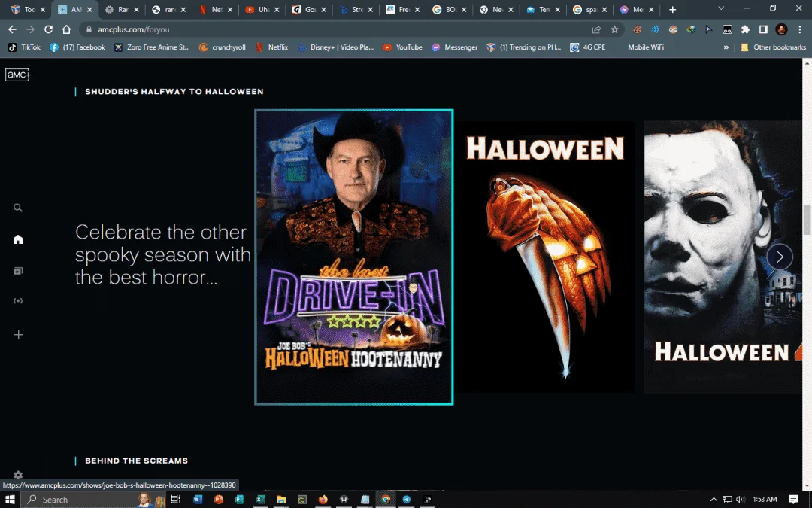Open the Halloween 4 poster
Screen dimensions: 812x508
723,257
